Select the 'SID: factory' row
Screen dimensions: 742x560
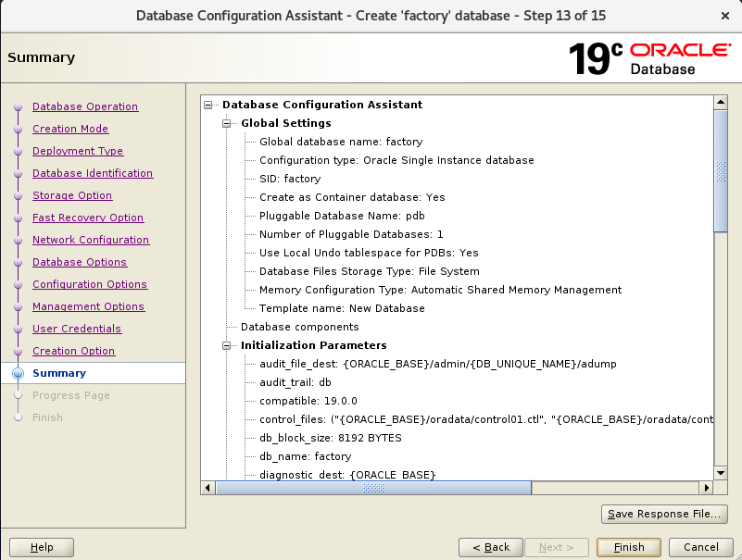pyautogui.click(x=290, y=179)
